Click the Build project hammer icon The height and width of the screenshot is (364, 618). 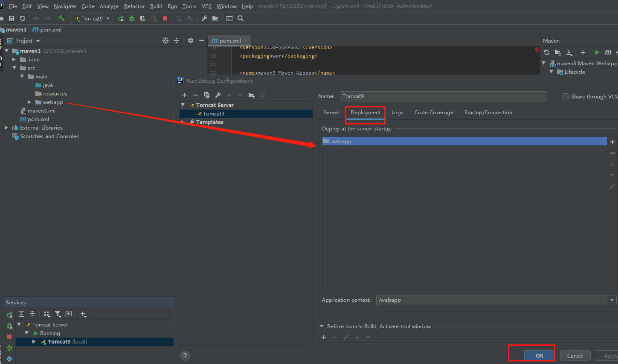tap(61, 18)
